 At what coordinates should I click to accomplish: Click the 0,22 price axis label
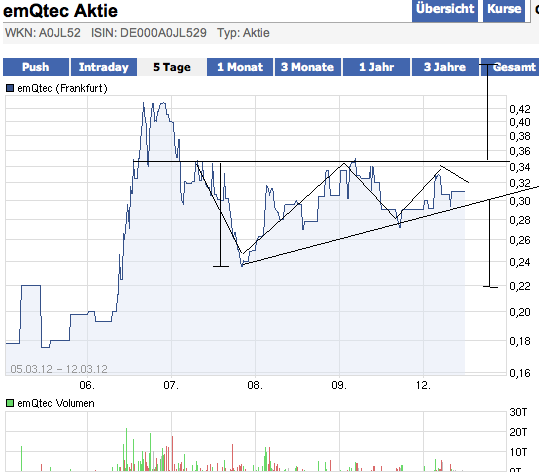pyautogui.click(x=520, y=286)
